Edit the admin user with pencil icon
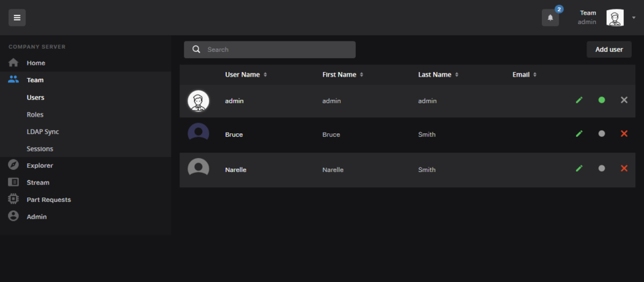This screenshot has width=644, height=282. 579,100
